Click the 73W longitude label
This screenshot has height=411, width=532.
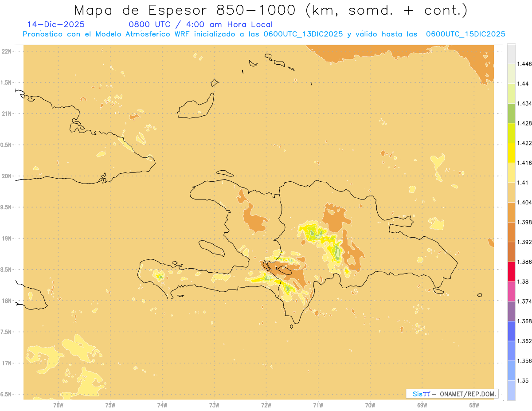pyautogui.click(x=214, y=405)
